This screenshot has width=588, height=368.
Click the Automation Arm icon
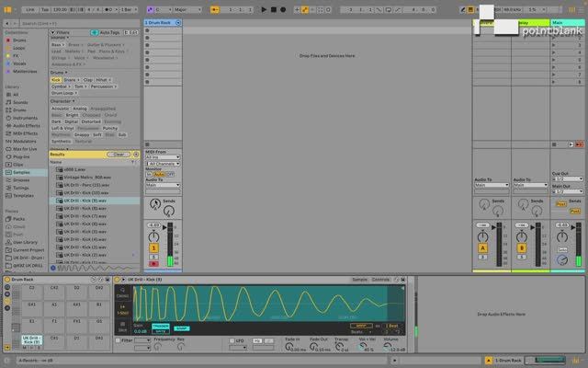coord(305,10)
